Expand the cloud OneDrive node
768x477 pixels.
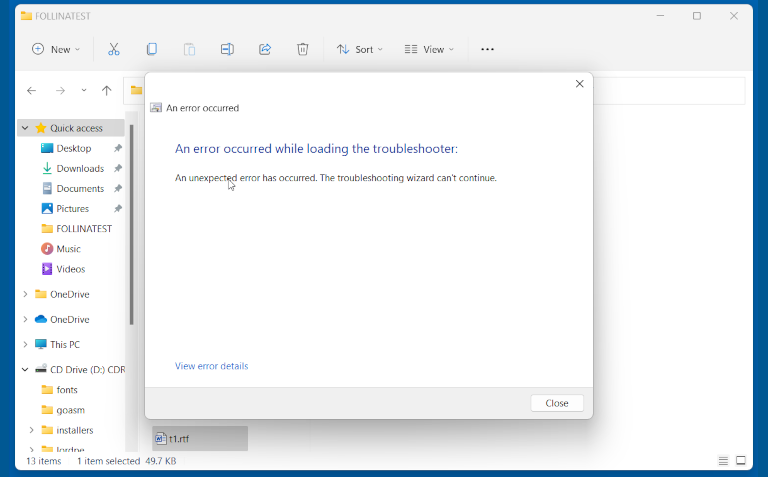pyautogui.click(x=25, y=319)
